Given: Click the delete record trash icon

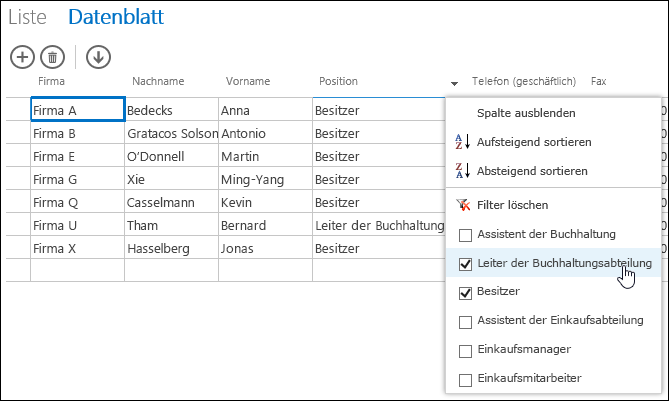Looking at the screenshot, I should click(x=52, y=57).
